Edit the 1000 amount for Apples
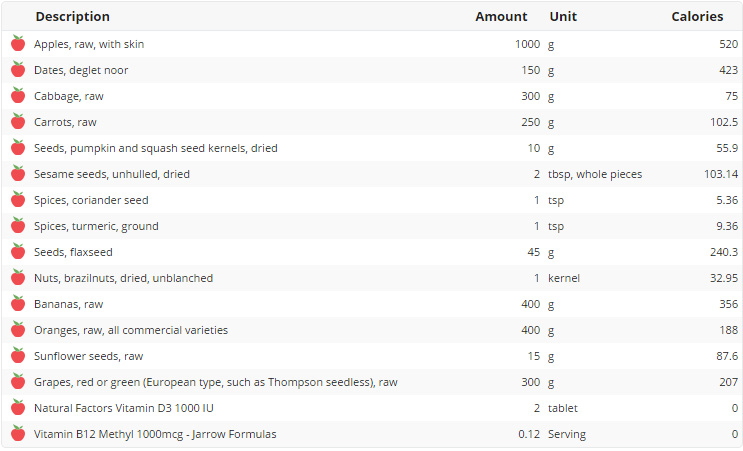743x451 pixels. click(x=527, y=44)
